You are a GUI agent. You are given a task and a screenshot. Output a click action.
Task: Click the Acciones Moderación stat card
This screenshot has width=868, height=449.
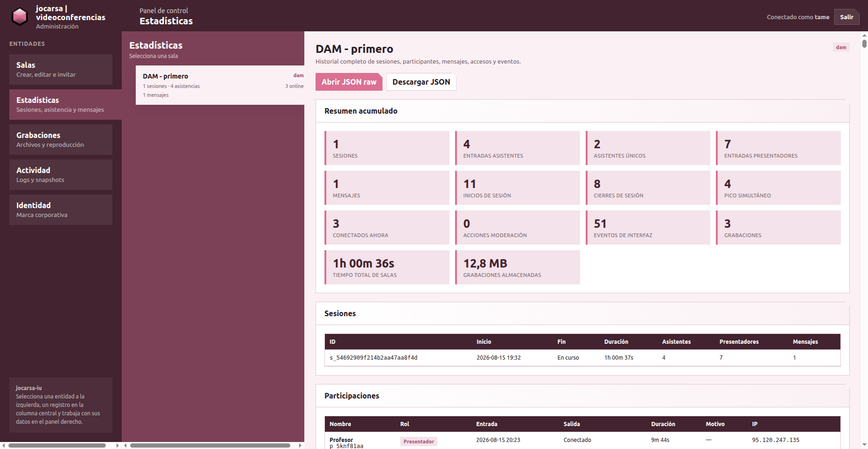pyautogui.click(x=517, y=227)
